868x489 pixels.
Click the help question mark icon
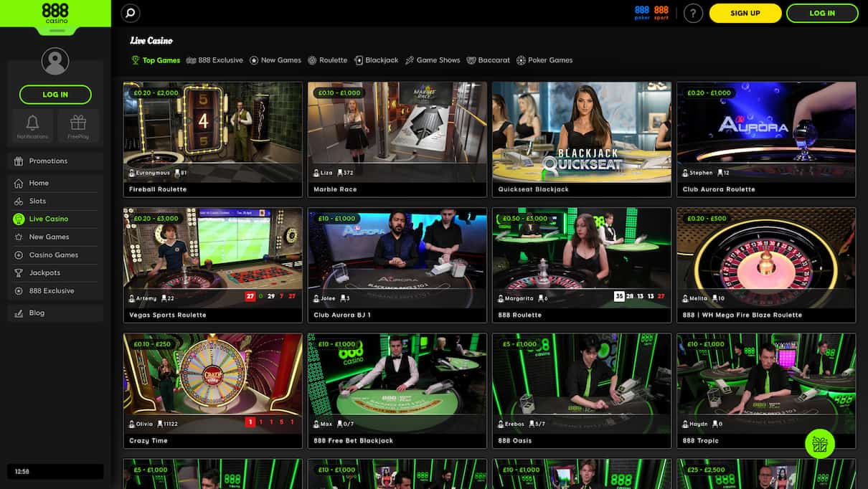point(693,13)
